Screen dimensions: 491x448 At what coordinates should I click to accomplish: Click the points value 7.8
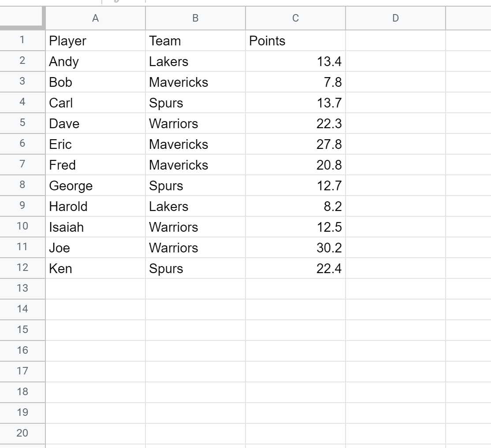(295, 82)
